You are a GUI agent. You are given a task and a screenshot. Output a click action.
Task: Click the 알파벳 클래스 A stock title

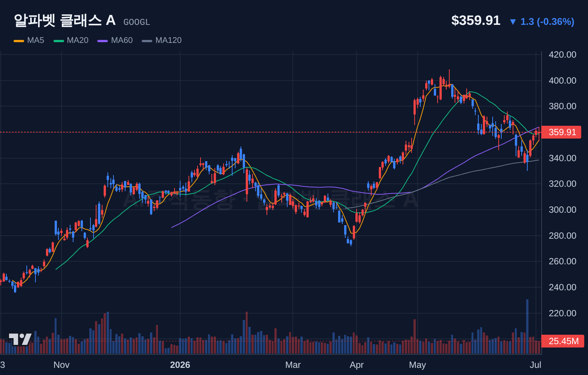pyautogui.click(x=65, y=20)
